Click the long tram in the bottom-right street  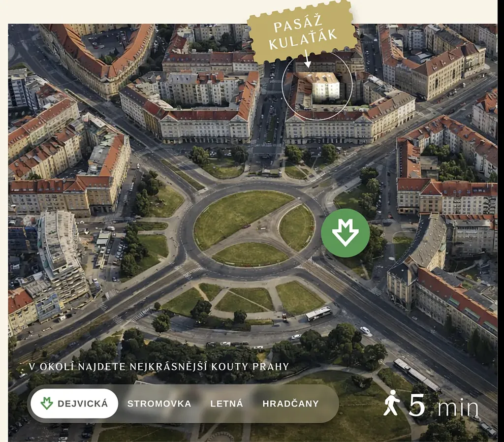coord(416,375)
